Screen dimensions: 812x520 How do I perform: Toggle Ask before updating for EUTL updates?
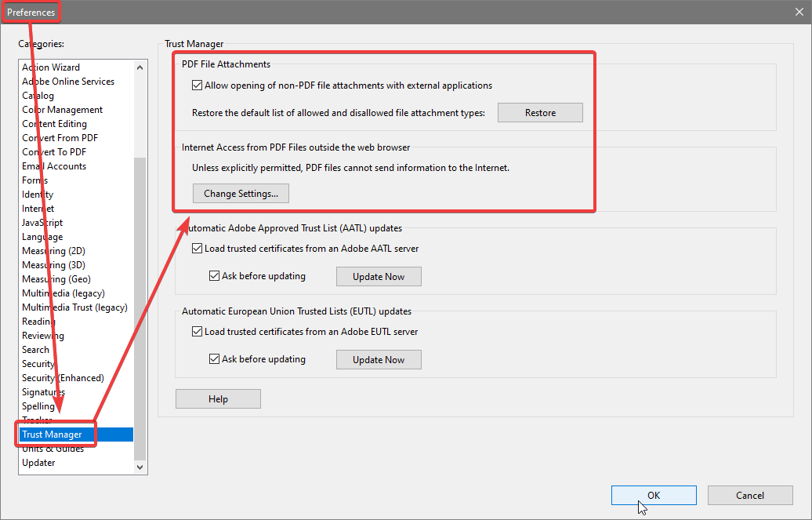[214, 358]
